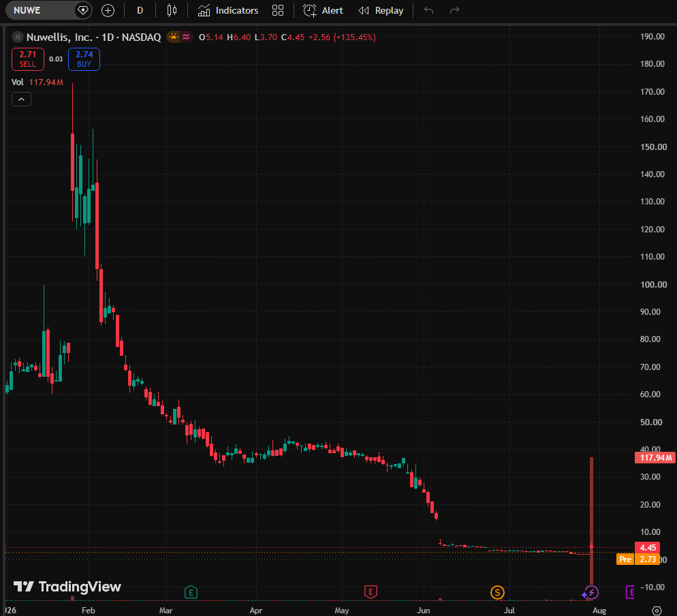Start bar Replay mode

pyautogui.click(x=381, y=10)
